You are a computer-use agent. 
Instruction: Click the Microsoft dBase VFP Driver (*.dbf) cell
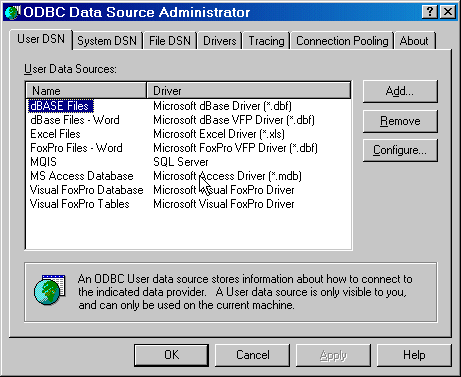point(234,120)
